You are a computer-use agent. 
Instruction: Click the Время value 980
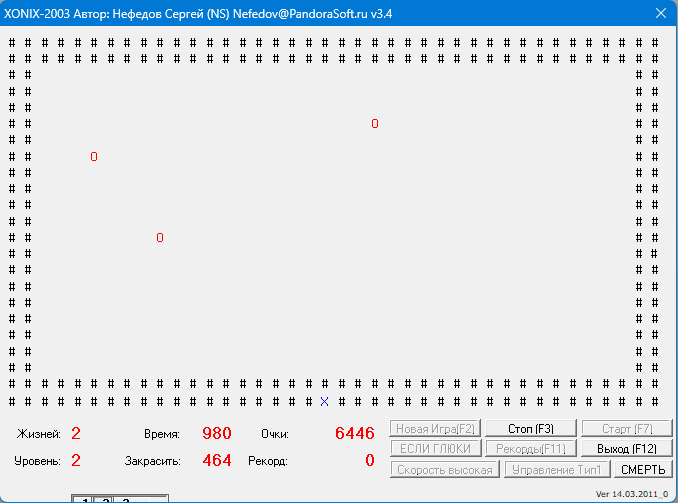[216, 433]
